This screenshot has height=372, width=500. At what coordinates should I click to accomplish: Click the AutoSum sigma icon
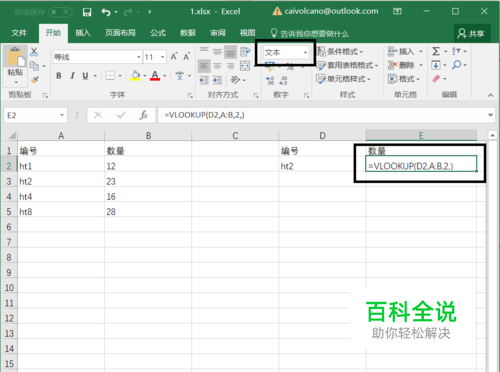(436, 51)
